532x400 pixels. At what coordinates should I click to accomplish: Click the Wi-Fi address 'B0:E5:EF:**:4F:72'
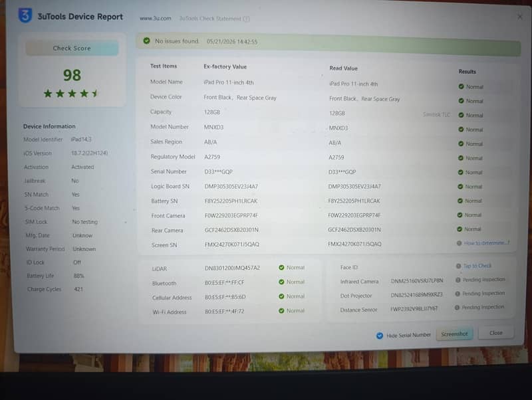point(224,311)
